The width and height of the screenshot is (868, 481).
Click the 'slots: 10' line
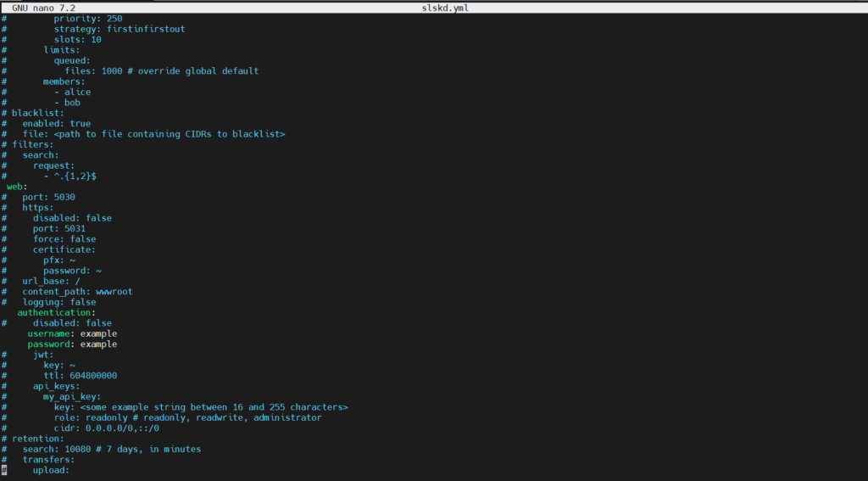click(x=77, y=40)
